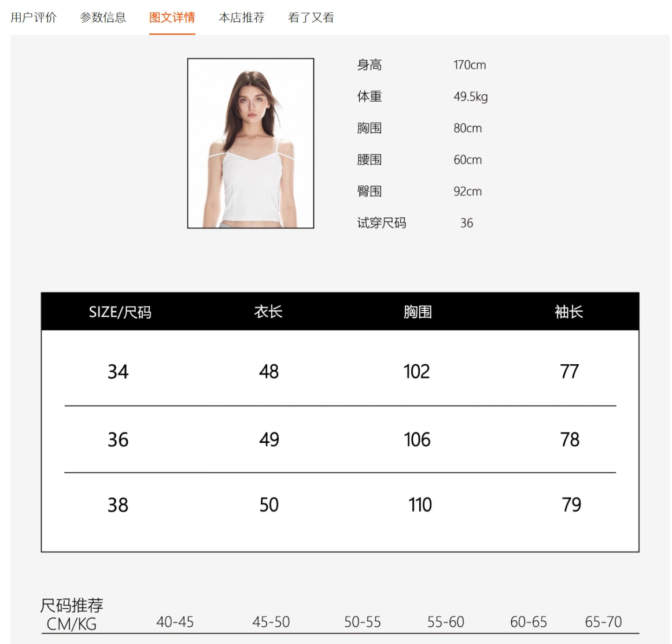Click the 试穿尺码 label

pyautogui.click(x=382, y=223)
